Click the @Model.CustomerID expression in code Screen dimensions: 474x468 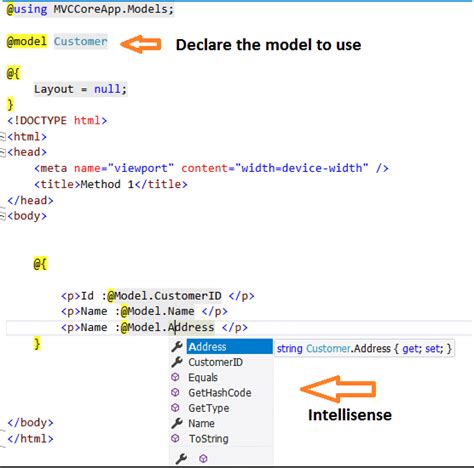pos(165,296)
